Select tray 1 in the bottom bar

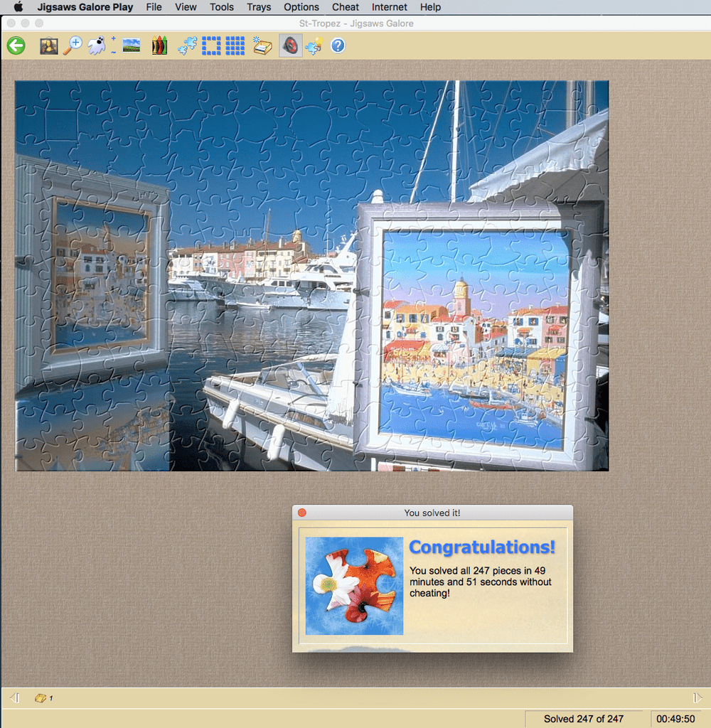click(42, 698)
